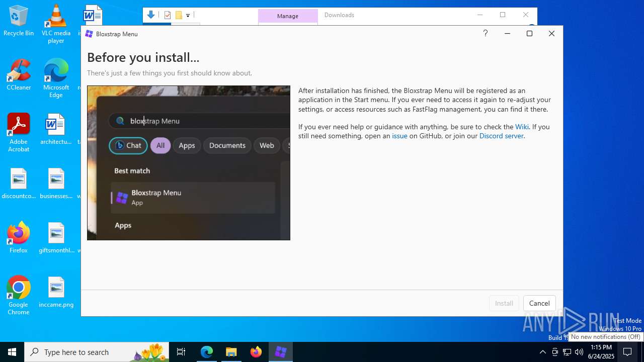This screenshot has height=362, width=644.
Task: Click the taskbar clock showing 1:15 PM
Action: (601, 352)
